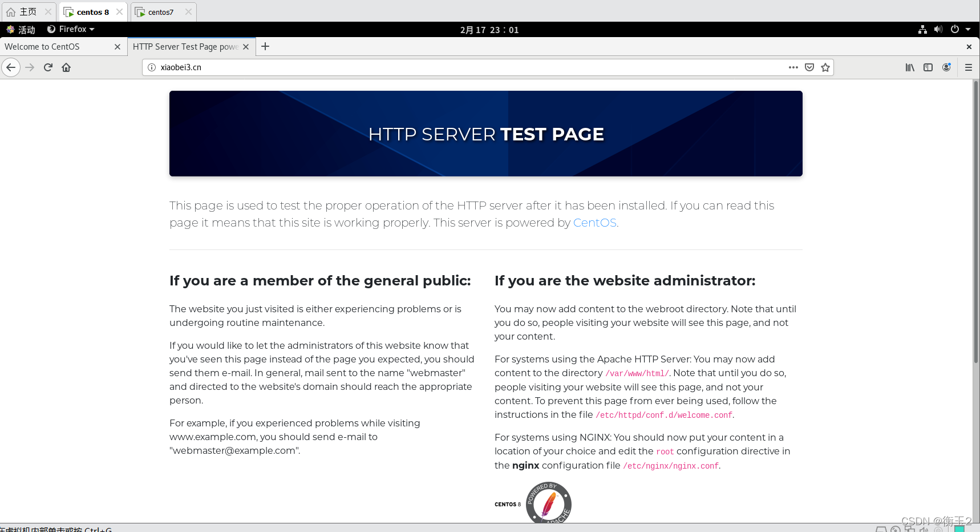Click the forward navigation arrow

pos(30,67)
